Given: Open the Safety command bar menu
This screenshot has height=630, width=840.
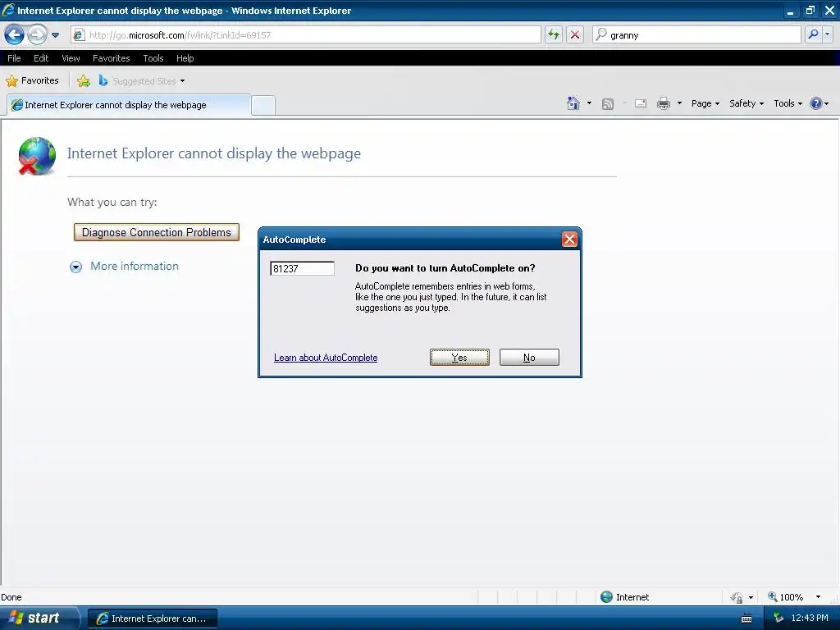Looking at the screenshot, I should (746, 103).
